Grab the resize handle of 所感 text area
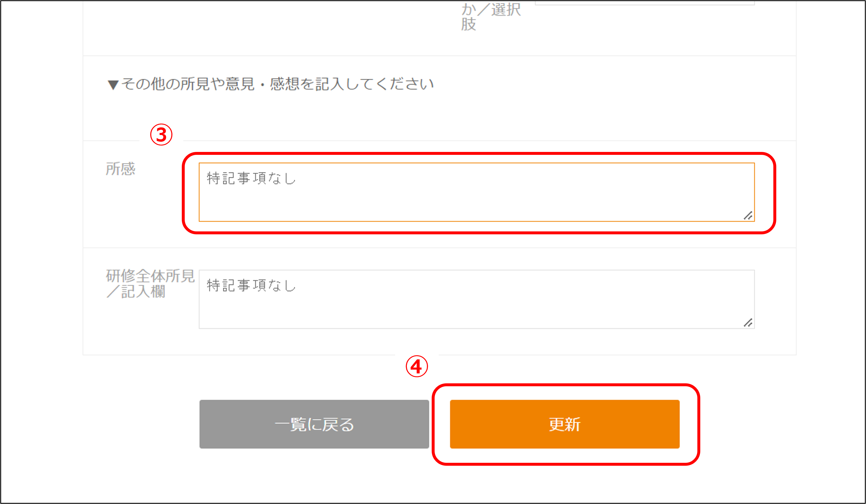The width and height of the screenshot is (866, 504). [748, 216]
